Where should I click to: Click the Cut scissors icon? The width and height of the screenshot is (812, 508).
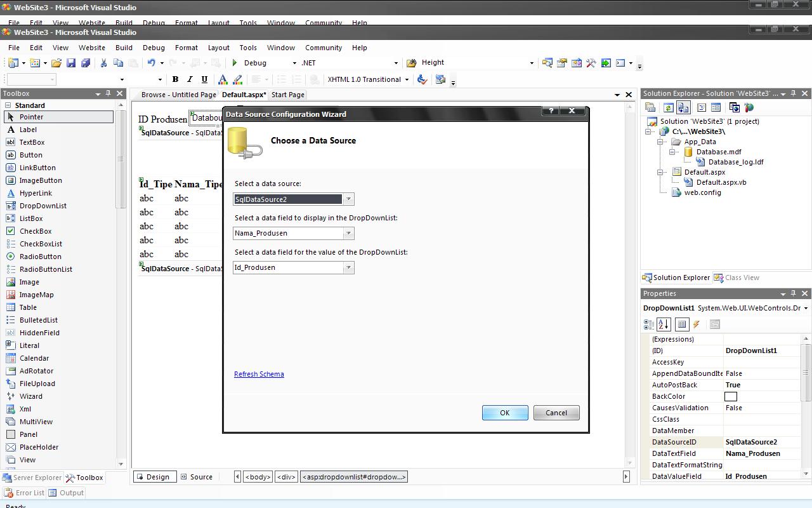click(104, 63)
